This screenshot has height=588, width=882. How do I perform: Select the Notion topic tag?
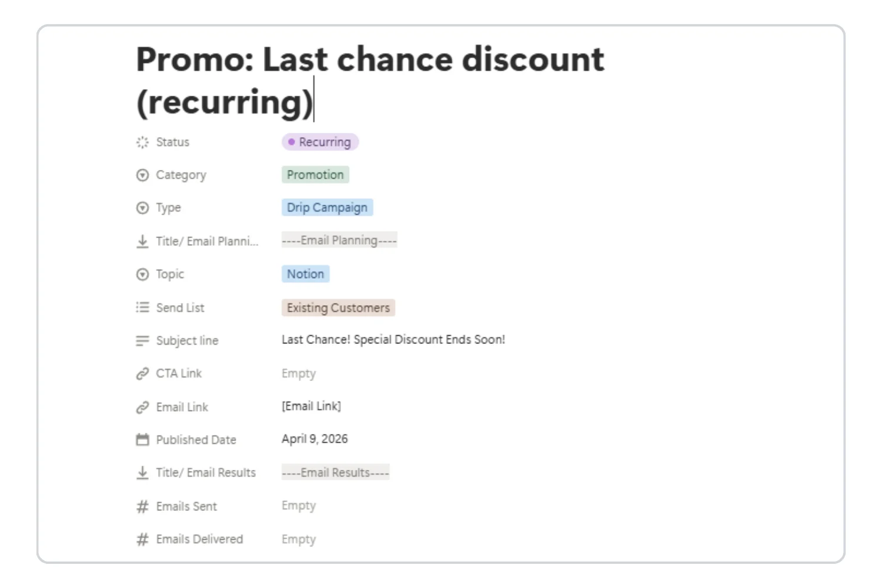pos(305,274)
